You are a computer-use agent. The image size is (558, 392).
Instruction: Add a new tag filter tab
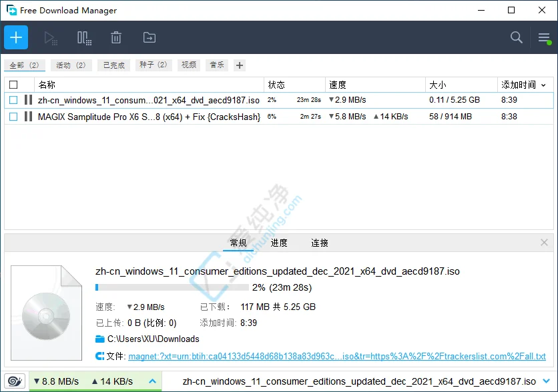click(240, 65)
